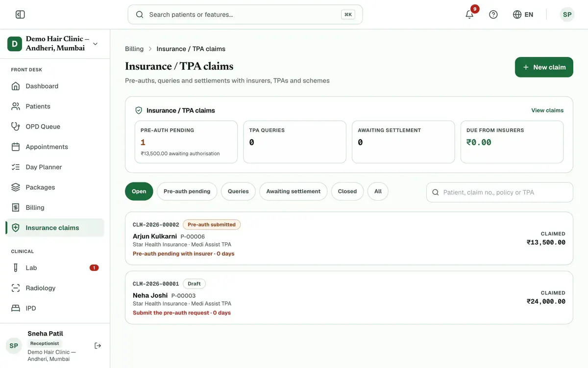
Task: Click the plus icon on New claim
Action: click(526, 67)
